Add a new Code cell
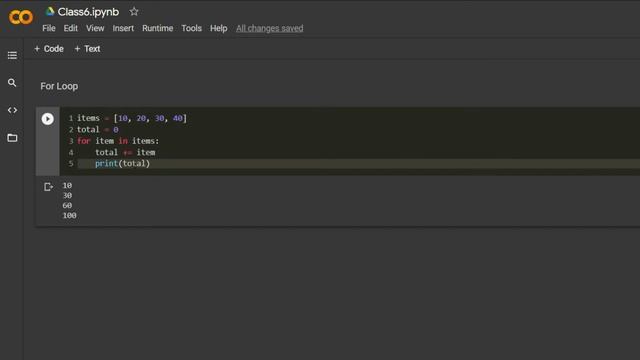 pyautogui.click(x=49, y=49)
